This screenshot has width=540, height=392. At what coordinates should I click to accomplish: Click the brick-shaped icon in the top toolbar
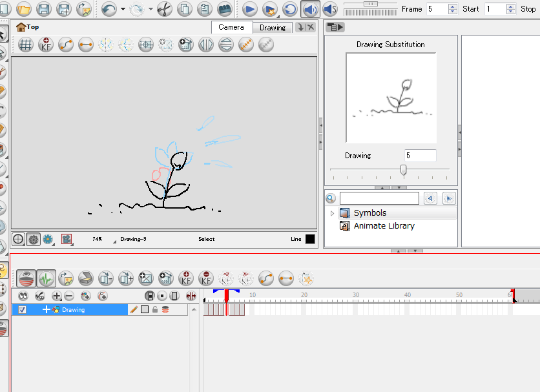click(x=225, y=9)
